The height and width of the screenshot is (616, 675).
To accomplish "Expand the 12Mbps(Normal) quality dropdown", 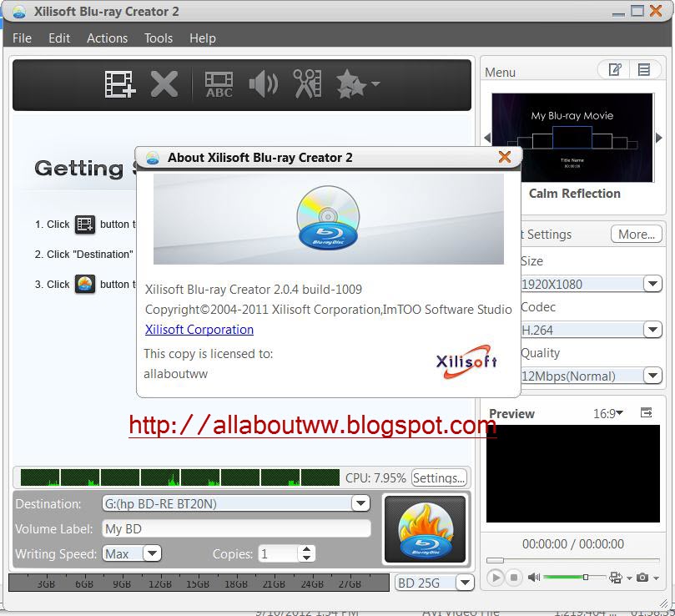I will point(652,376).
